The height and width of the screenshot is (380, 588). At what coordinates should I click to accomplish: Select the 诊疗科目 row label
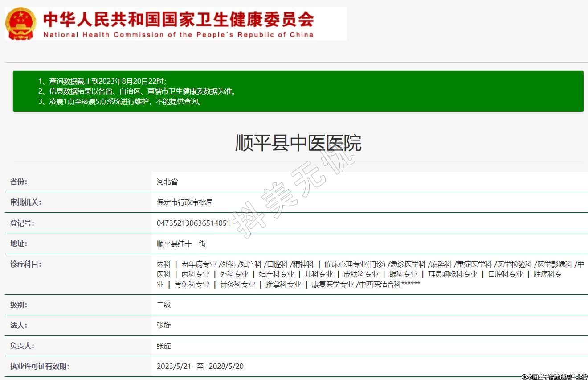coord(25,264)
